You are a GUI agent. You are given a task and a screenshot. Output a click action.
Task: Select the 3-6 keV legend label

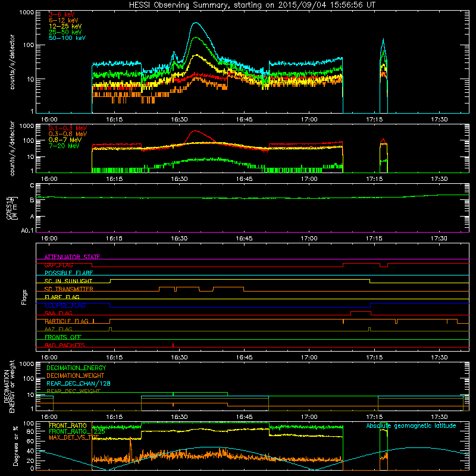61,14
